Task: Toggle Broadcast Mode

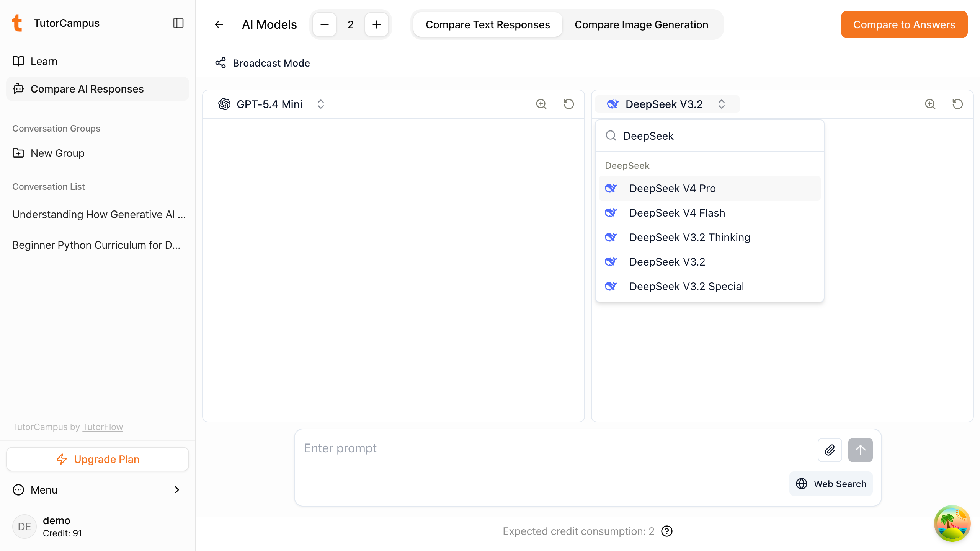Action: [x=263, y=63]
